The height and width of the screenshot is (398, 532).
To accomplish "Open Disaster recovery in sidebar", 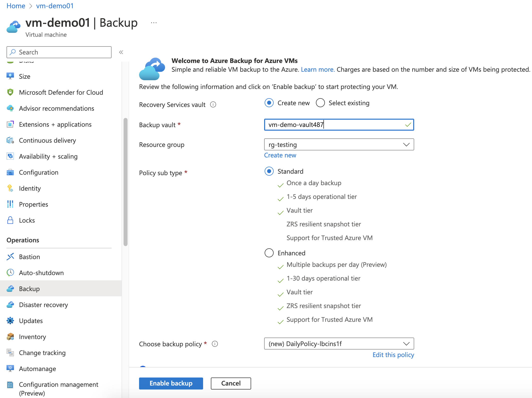I will coord(44,305).
